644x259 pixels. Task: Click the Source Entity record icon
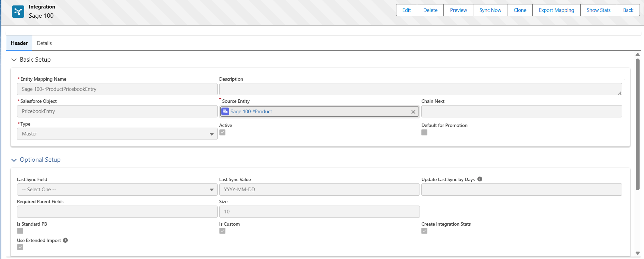click(x=225, y=112)
